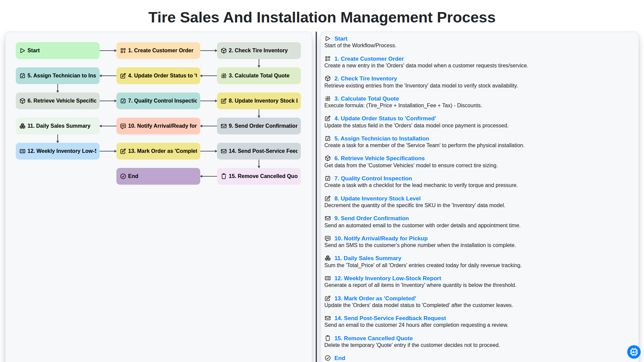Click the SMS icon in node 10. Notify Arrival
The image size is (644, 362).
pos(123,126)
